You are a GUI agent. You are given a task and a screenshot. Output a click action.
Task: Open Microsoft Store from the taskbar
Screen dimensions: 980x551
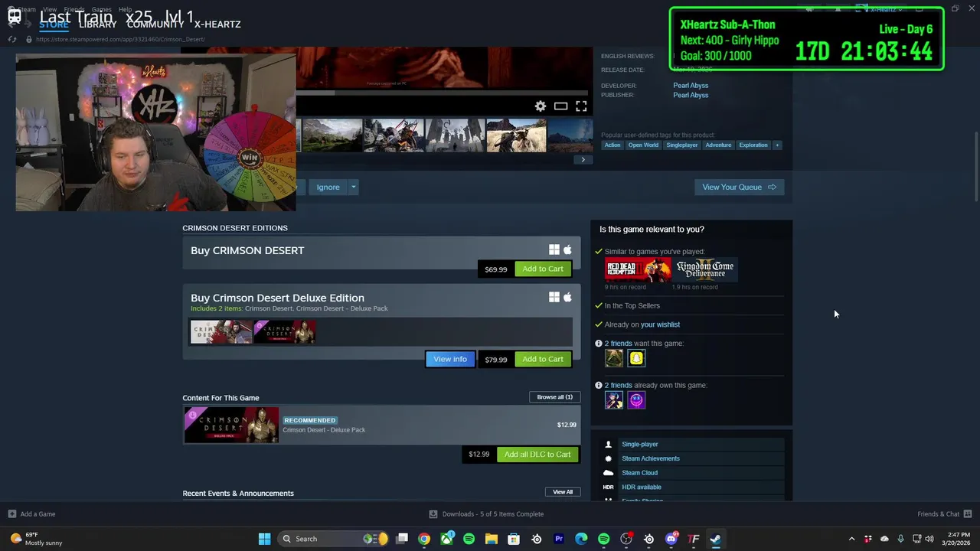(x=514, y=539)
